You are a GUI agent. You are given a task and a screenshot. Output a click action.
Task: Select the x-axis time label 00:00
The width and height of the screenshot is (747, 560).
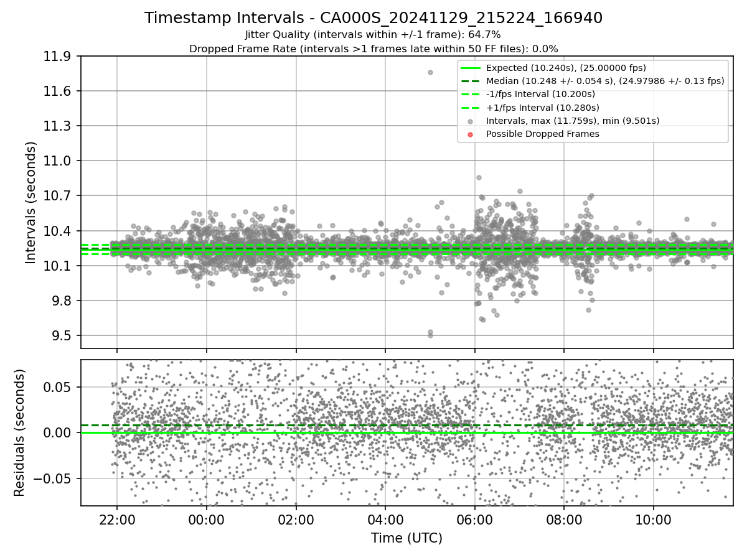click(x=206, y=520)
